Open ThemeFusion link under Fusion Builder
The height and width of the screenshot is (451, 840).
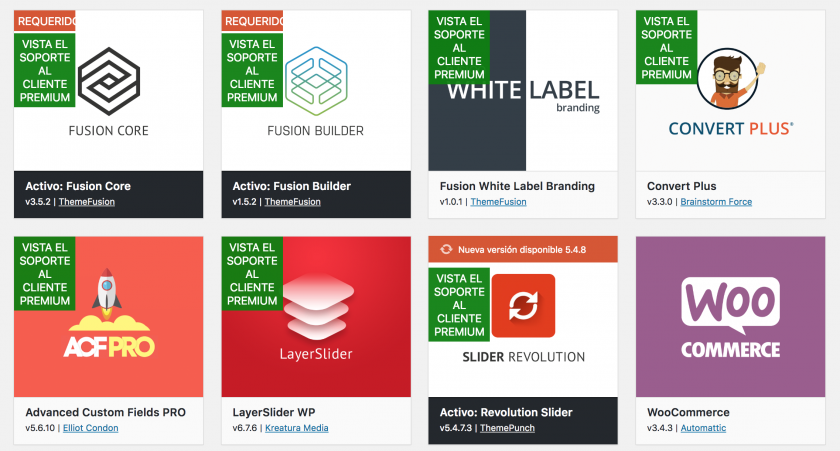point(292,202)
